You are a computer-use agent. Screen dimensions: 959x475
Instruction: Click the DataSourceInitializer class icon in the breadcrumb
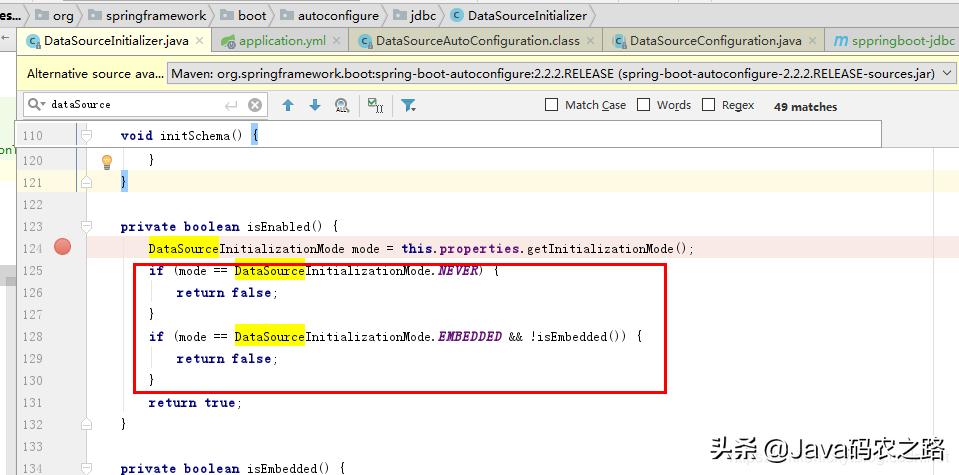pyautogui.click(x=457, y=15)
